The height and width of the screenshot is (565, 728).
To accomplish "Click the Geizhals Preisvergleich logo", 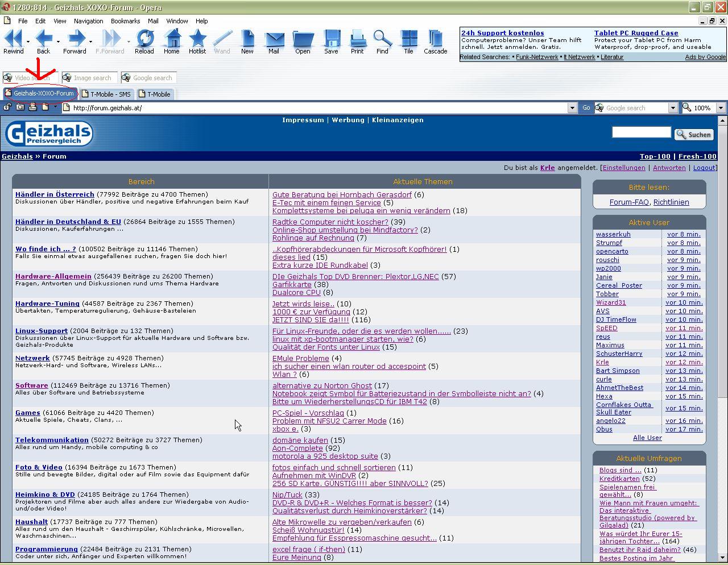I will (49, 133).
